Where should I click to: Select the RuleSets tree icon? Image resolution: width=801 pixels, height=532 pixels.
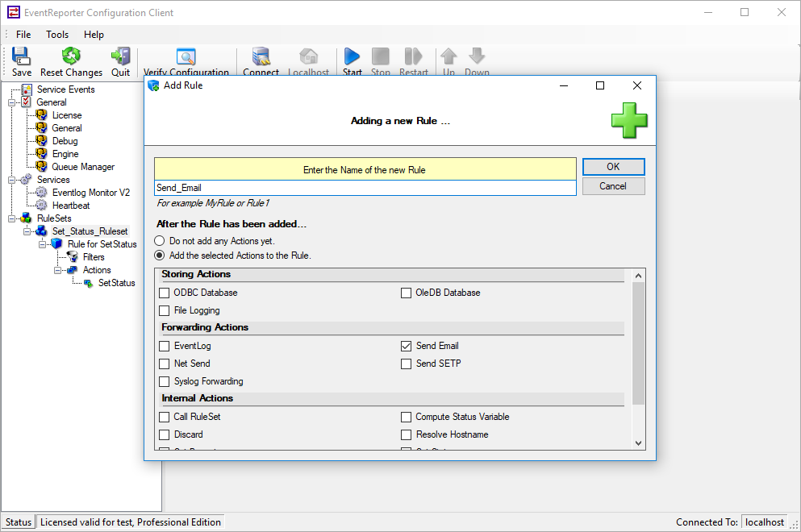point(26,218)
